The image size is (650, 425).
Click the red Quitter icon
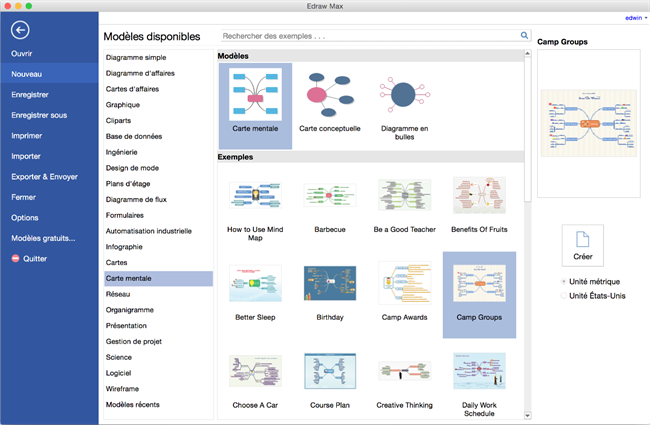coord(15,258)
